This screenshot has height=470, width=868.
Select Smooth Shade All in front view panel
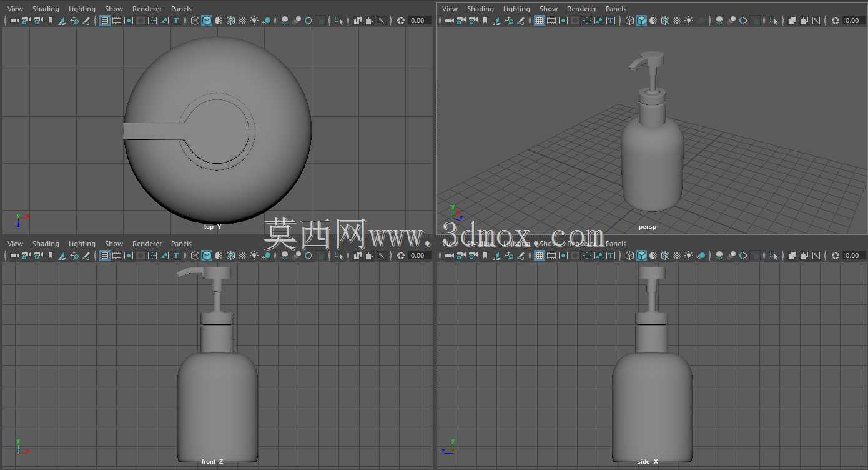[207, 256]
